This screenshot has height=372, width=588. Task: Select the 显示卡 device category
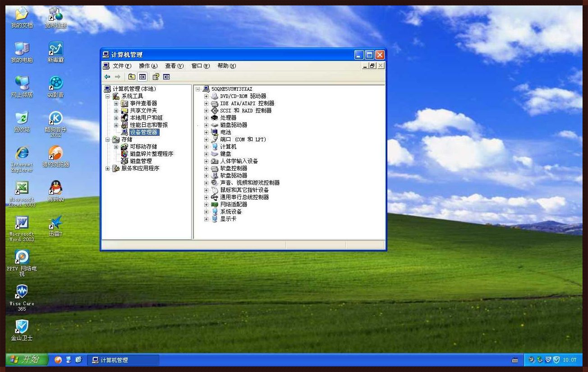click(x=228, y=219)
